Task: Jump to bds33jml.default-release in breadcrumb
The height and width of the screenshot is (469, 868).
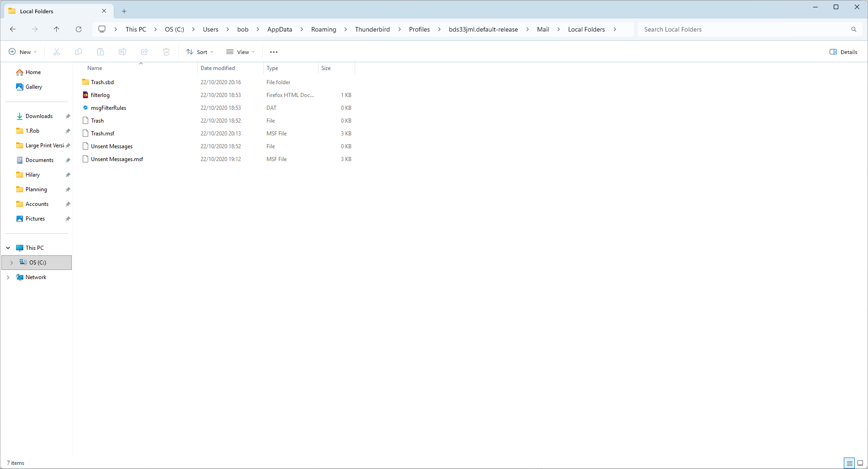Action: (484, 29)
